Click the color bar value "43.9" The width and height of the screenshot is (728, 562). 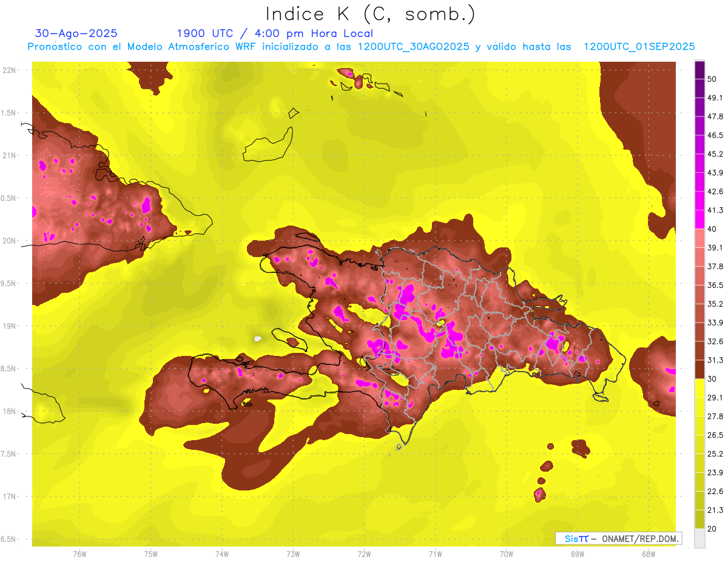[x=715, y=173]
